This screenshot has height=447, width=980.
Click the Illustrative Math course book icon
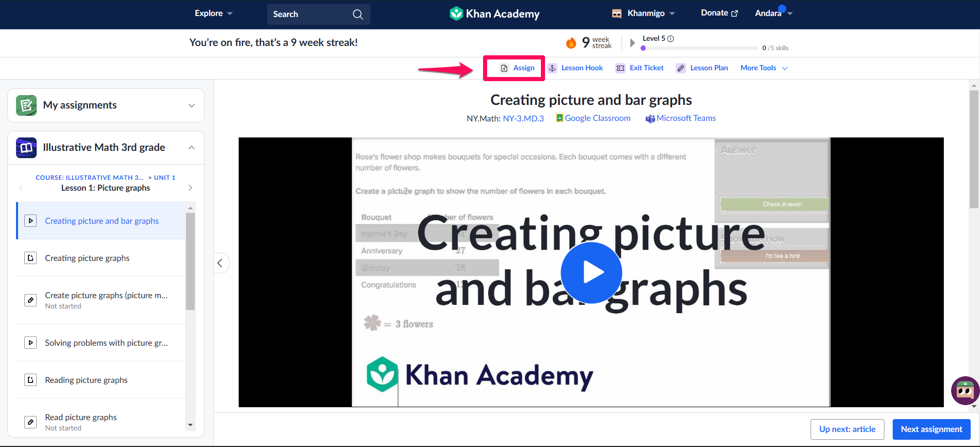coord(26,148)
